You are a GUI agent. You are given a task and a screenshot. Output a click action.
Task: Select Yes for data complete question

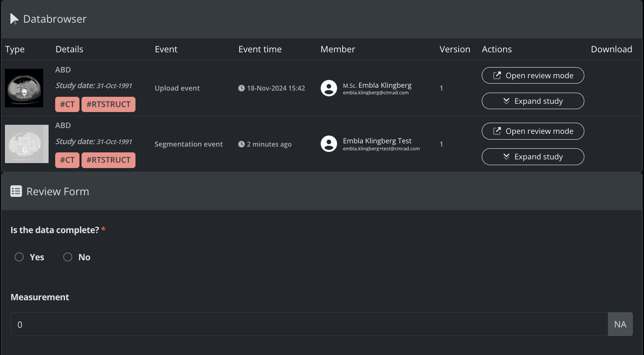pos(19,257)
